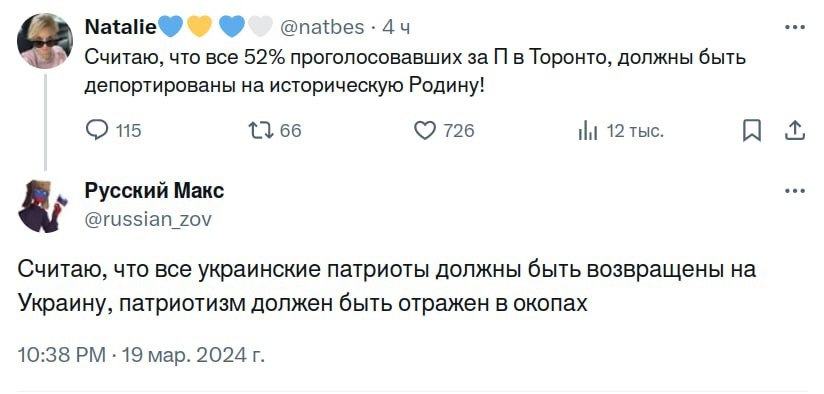This screenshot has width=824, height=394.
Task: Click reply text about украинские патриоты
Action: 386,286
